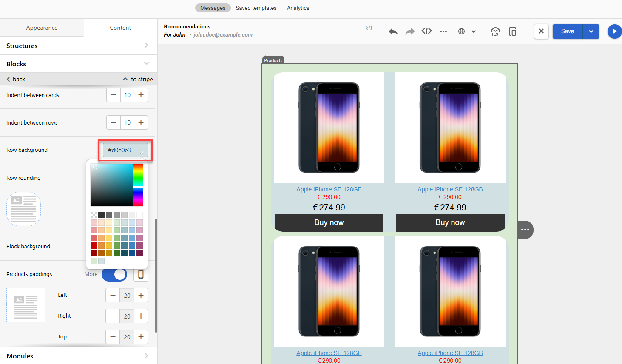Viewport: 622px width, 364px height.
Task: Click the Indent between rows value field
Action: coord(128,122)
